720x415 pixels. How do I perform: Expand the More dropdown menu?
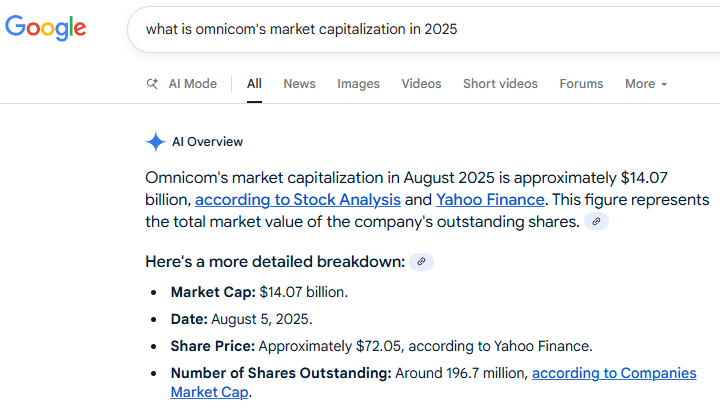click(x=646, y=84)
